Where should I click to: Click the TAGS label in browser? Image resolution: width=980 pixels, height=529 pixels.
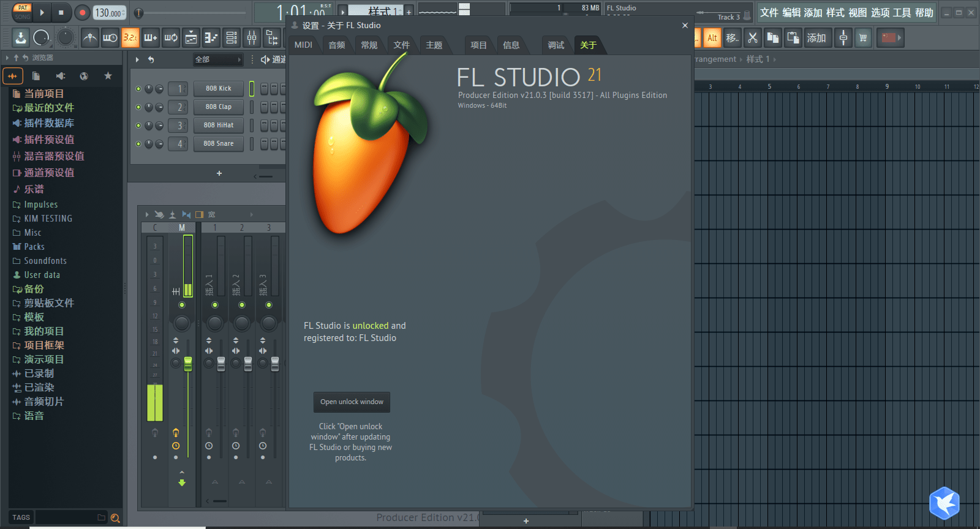pos(21,518)
